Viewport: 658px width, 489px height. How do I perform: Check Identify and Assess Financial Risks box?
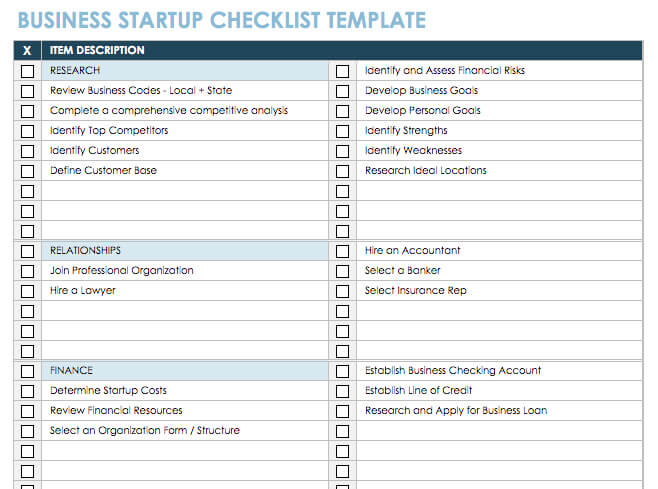coord(343,71)
